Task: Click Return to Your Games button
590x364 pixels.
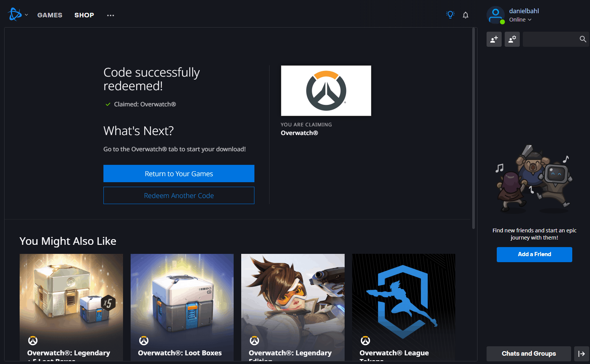Action: 179,174
